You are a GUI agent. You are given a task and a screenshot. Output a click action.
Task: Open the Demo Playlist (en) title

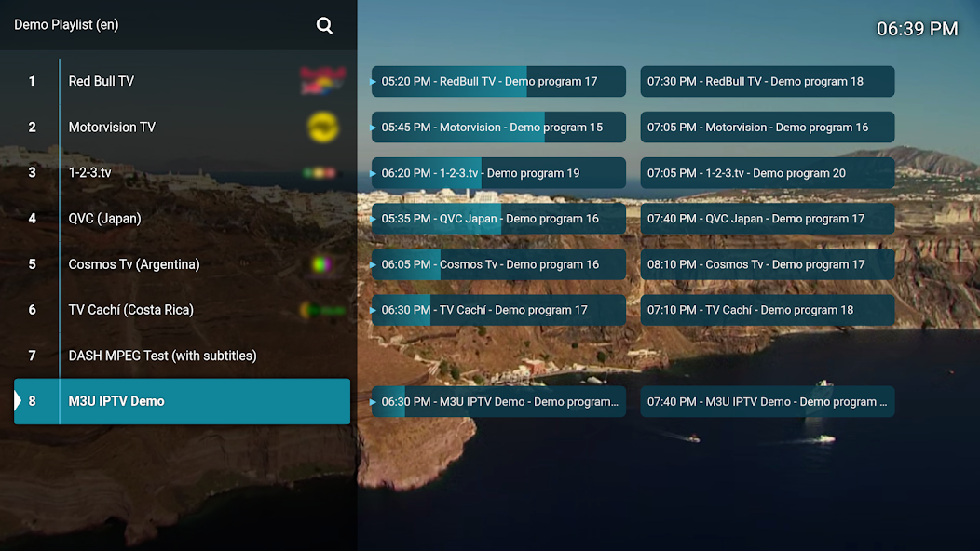[x=66, y=25]
